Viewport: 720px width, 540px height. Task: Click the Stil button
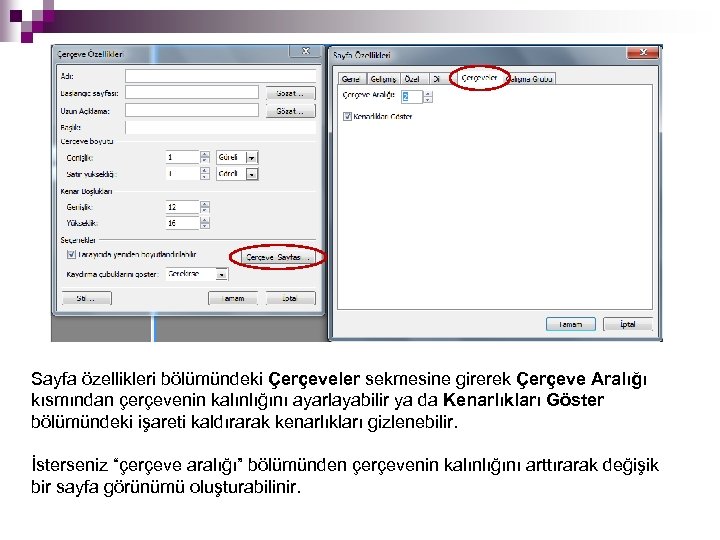coord(86,298)
